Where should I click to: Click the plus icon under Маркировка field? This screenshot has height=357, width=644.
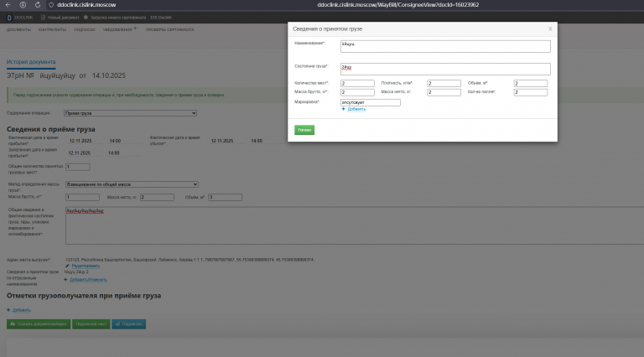343,109
